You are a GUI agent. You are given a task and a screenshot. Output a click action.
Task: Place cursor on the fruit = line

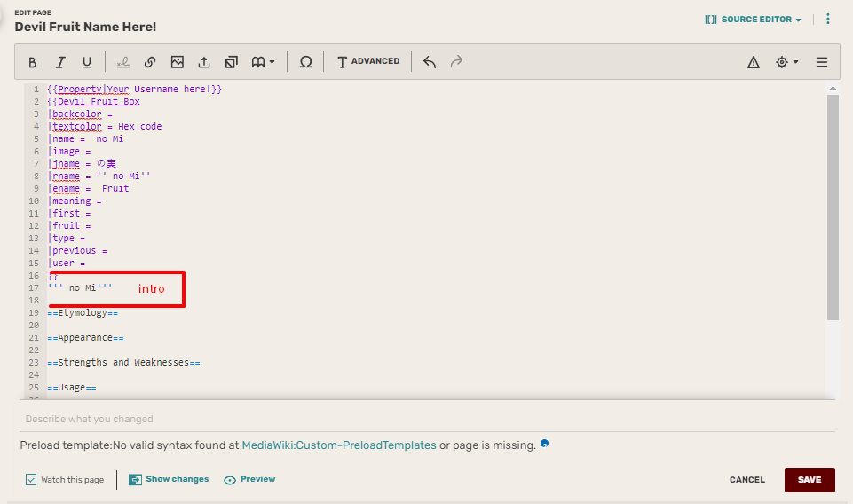tap(69, 225)
